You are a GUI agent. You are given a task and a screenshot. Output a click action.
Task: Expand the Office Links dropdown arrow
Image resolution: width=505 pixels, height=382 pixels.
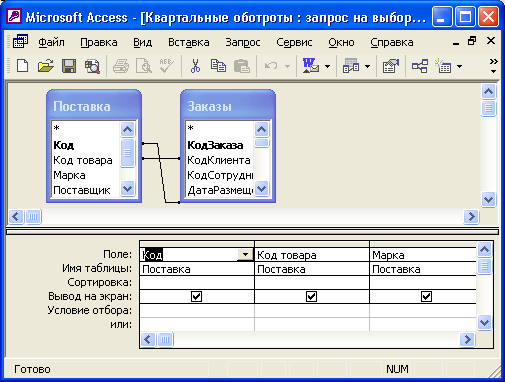coord(327,66)
